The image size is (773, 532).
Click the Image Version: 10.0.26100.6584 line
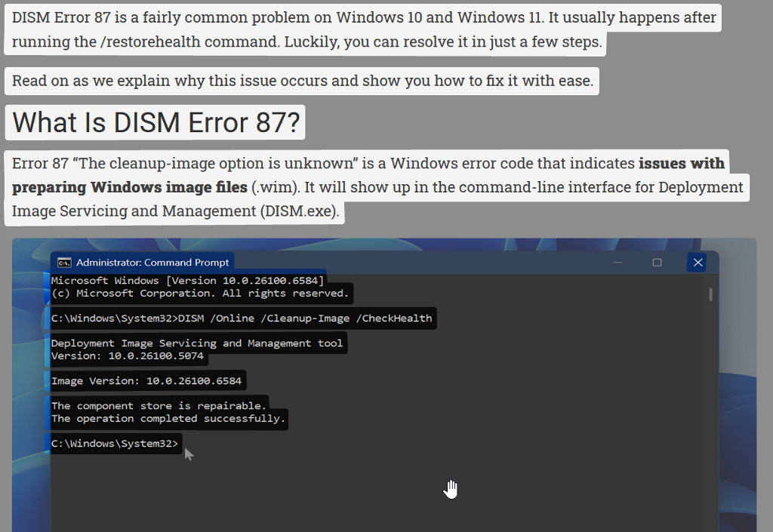147,380
